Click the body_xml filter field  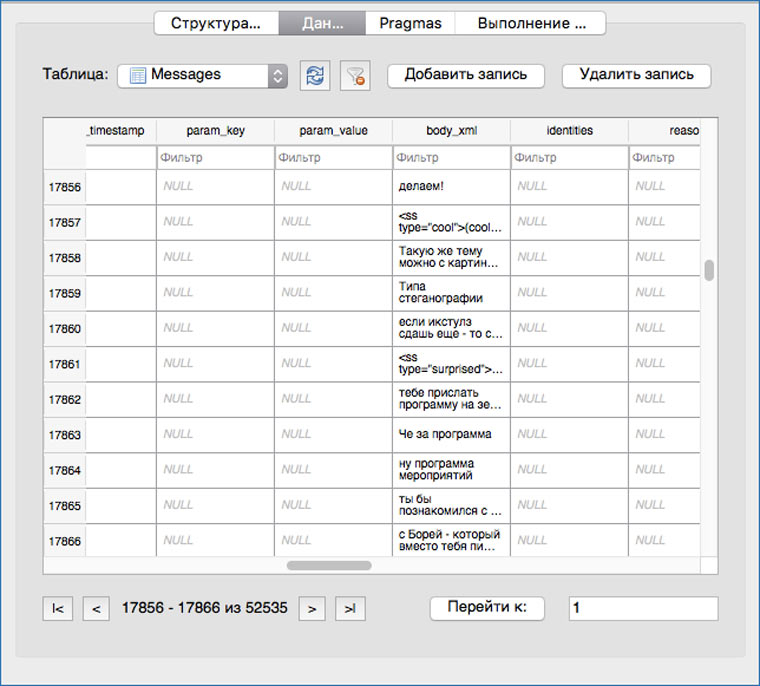click(451, 157)
